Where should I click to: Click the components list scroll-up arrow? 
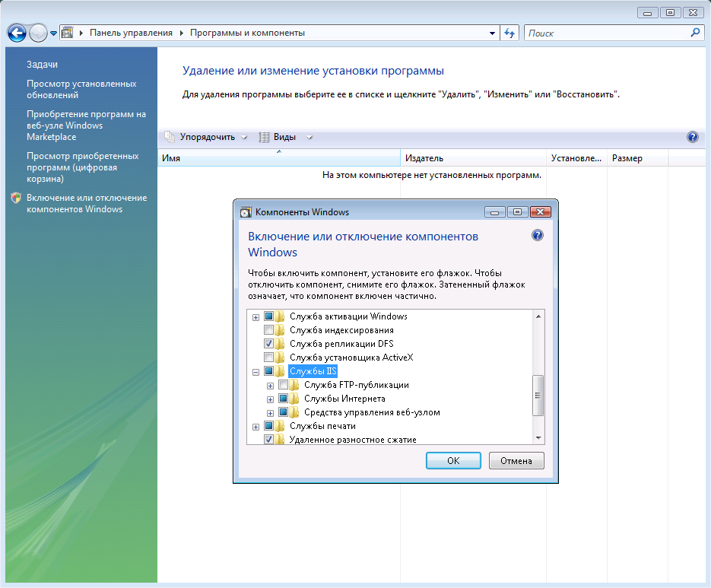click(x=538, y=316)
